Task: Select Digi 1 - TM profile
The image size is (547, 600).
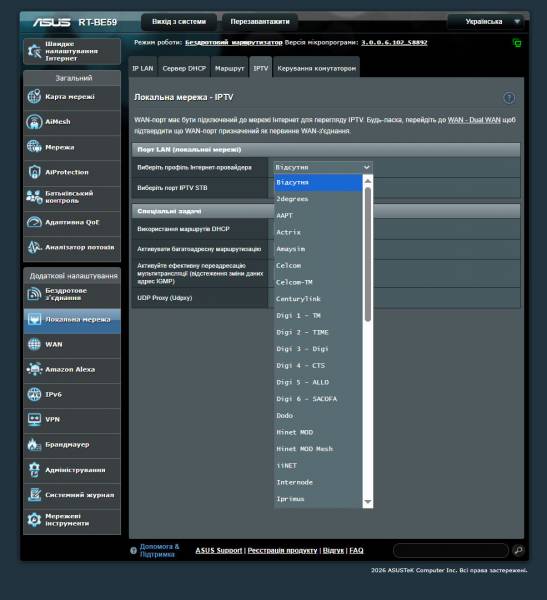Action: (x=318, y=316)
